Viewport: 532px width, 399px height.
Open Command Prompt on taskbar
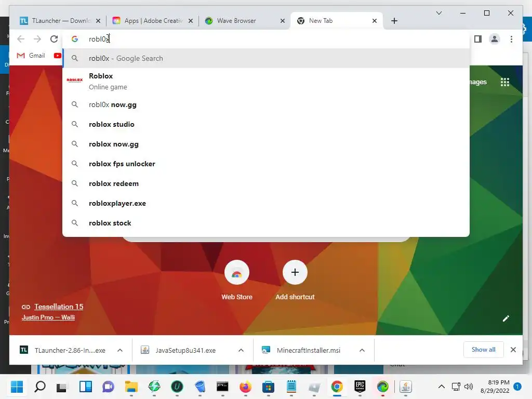pyautogui.click(x=222, y=387)
